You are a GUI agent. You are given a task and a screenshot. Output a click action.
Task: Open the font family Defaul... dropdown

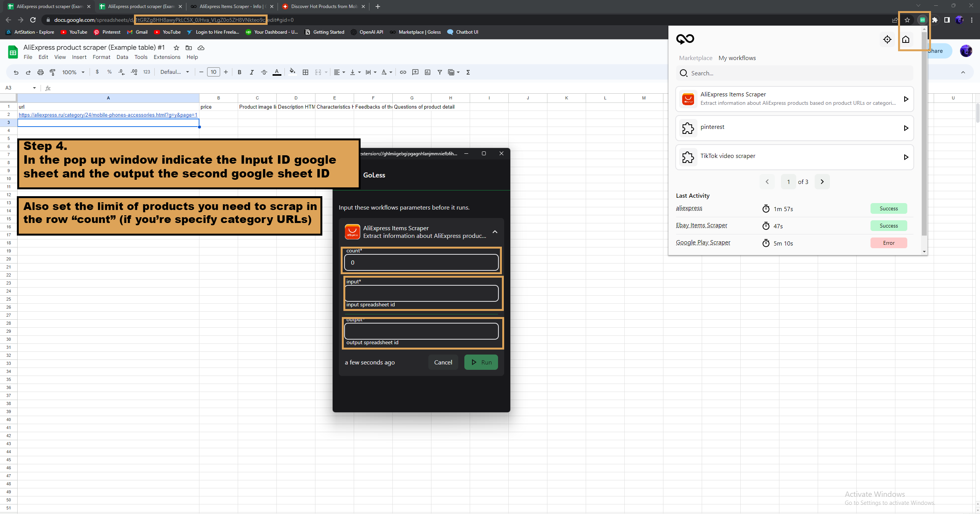coord(175,72)
